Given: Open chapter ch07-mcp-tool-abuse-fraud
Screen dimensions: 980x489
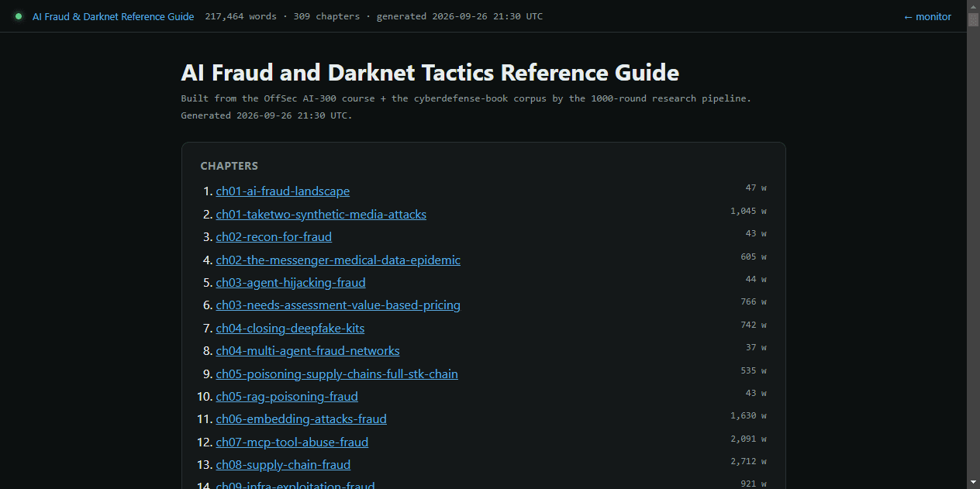Looking at the screenshot, I should (292, 443).
